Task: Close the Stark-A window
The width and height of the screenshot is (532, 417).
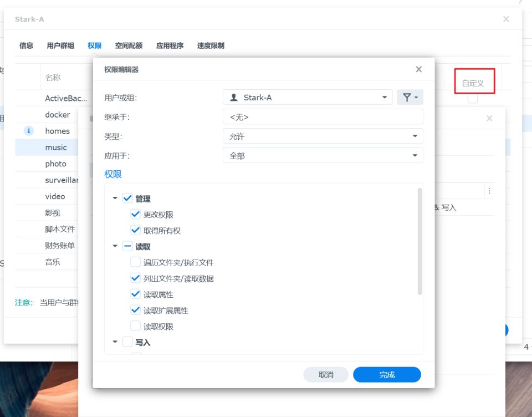Action: pyautogui.click(x=505, y=19)
